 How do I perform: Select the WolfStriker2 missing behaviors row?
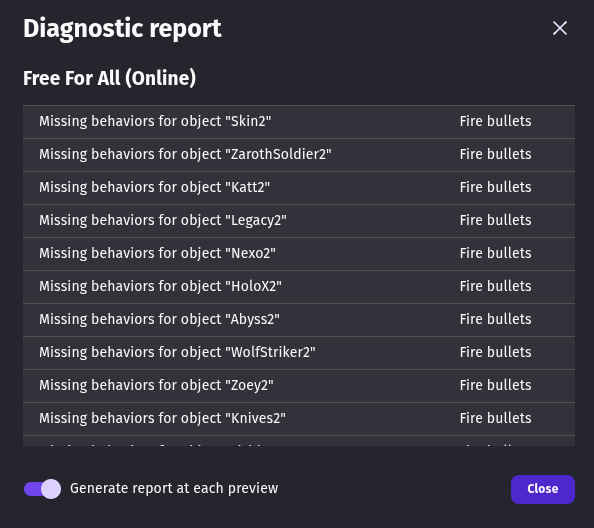(x=299, y=352)
